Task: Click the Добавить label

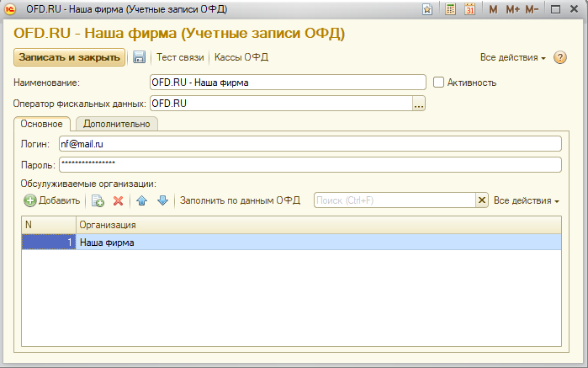Action: coord(59,200)
